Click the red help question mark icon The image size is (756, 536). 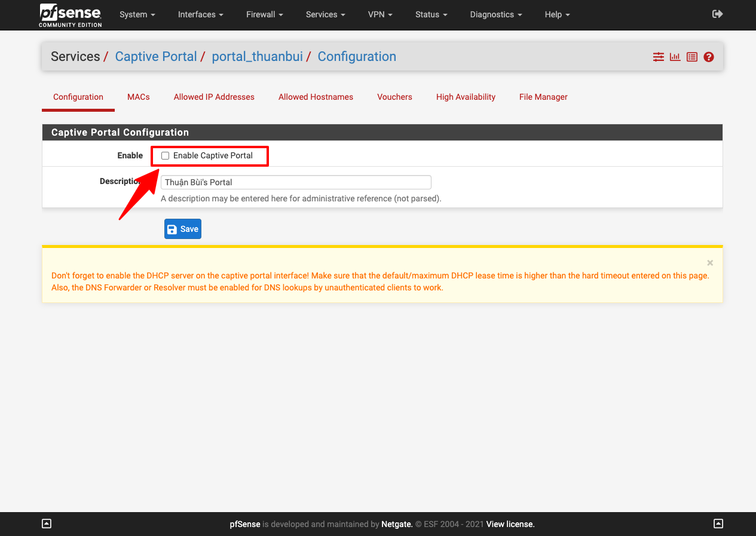[x=709, y=57]
